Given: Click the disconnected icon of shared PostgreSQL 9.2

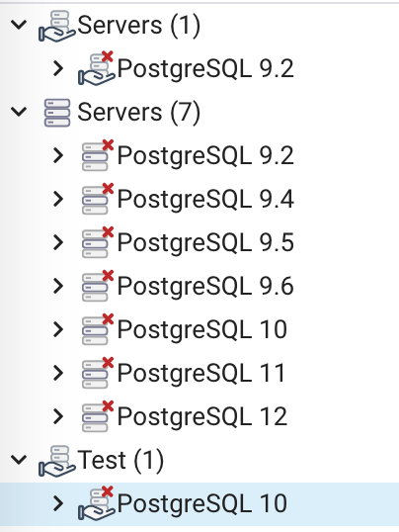Looking at the screenshot, I should [97, 69].
